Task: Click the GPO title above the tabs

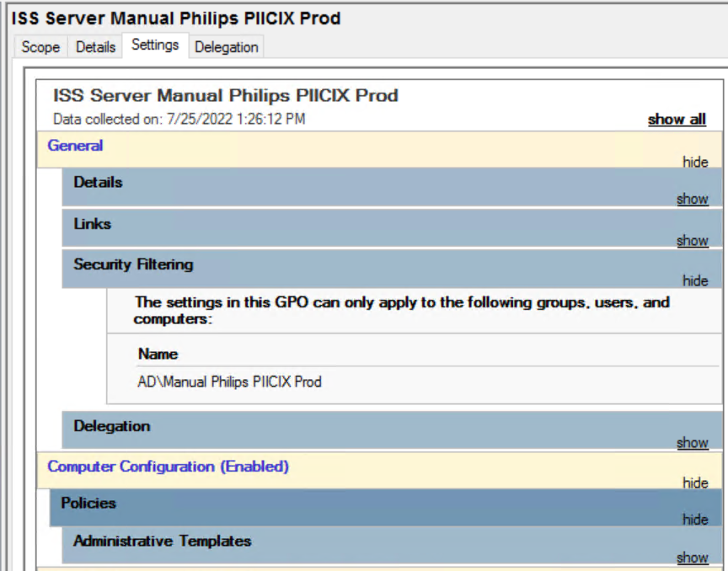Action: (x=176, y=19)
